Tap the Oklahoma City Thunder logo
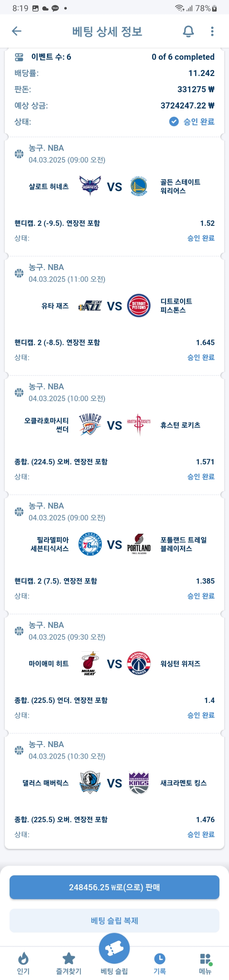The image size is (229, 980). click(90, 424)
